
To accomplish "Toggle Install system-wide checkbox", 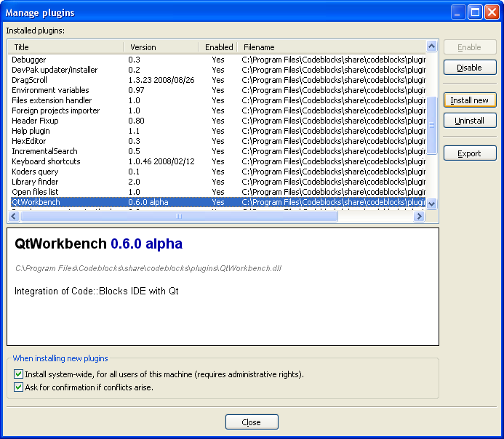I will (19, 374).
